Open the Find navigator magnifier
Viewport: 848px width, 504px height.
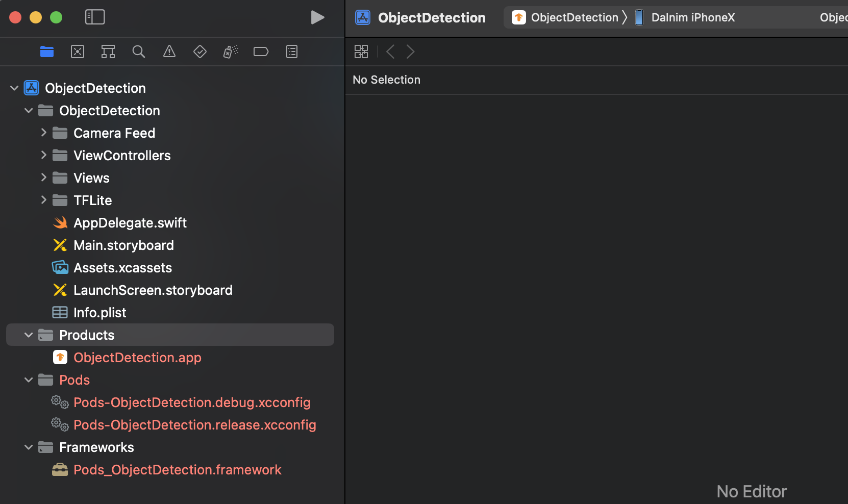[139, 52]
